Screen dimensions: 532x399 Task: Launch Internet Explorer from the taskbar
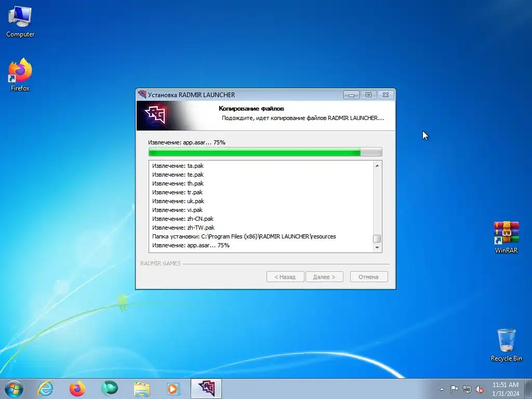click(x=46, y=389)
